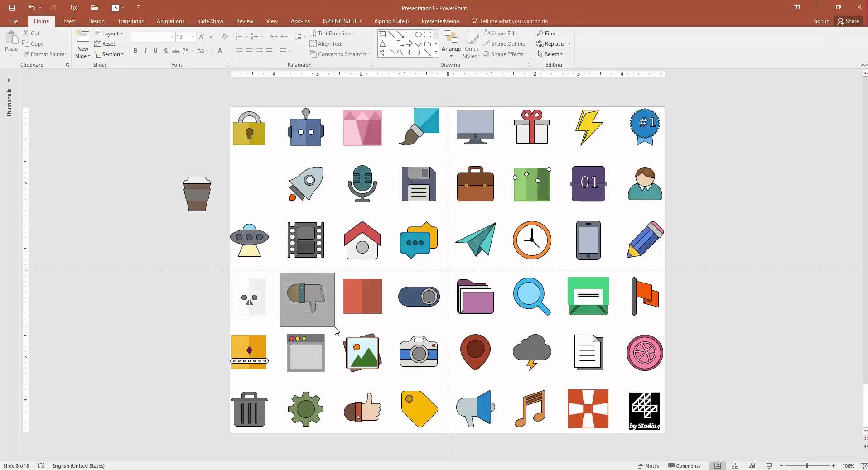
Task: Toggle the Notes pane
Action: (x=648, y=465)
